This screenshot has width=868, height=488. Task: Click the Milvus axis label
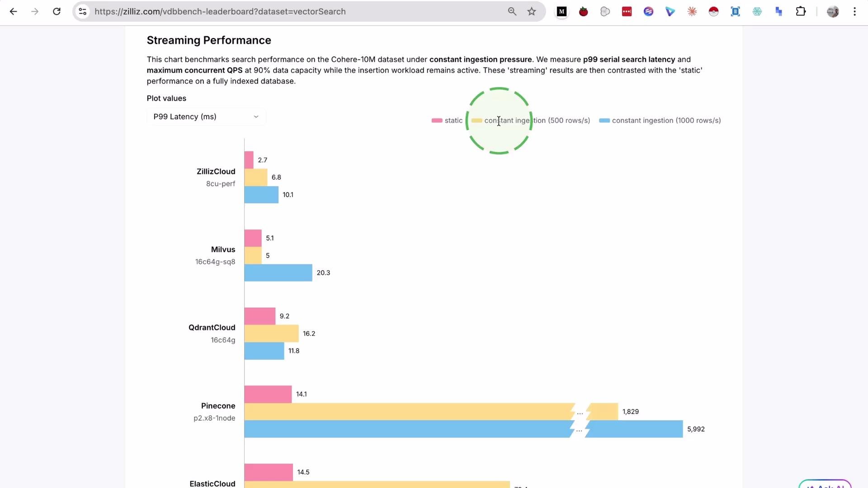(223, 249)
